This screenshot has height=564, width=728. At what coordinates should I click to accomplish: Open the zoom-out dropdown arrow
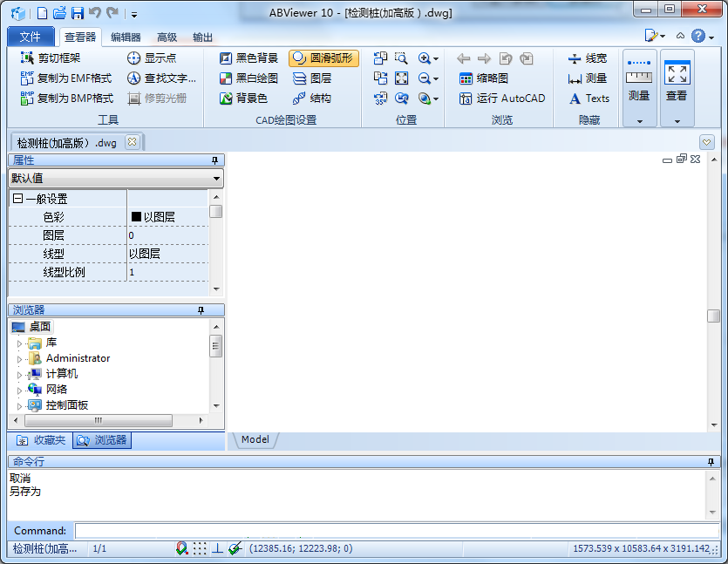[436, 79]
